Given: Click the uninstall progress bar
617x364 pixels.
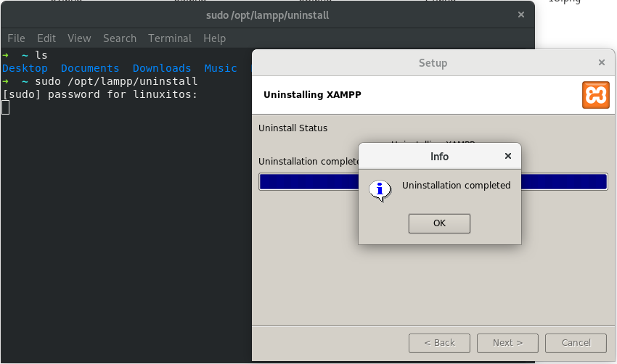Looking at the screenshot, I should point(566,182).
